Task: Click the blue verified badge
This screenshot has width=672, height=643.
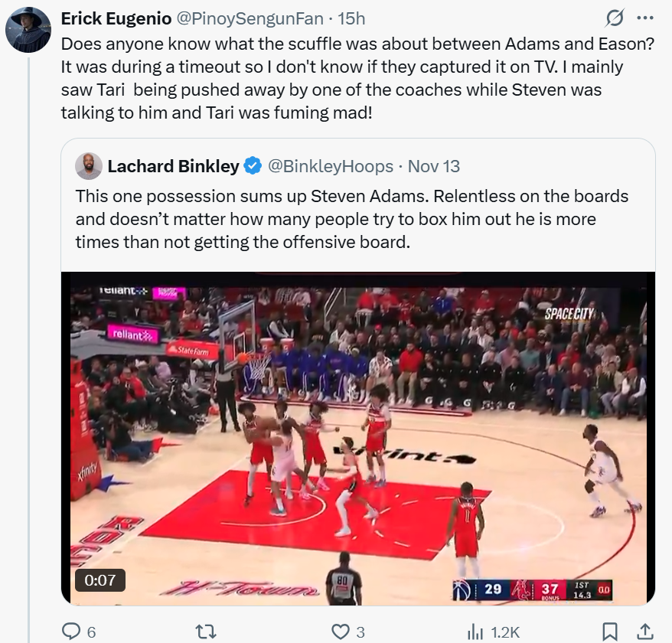Action: 252,166
